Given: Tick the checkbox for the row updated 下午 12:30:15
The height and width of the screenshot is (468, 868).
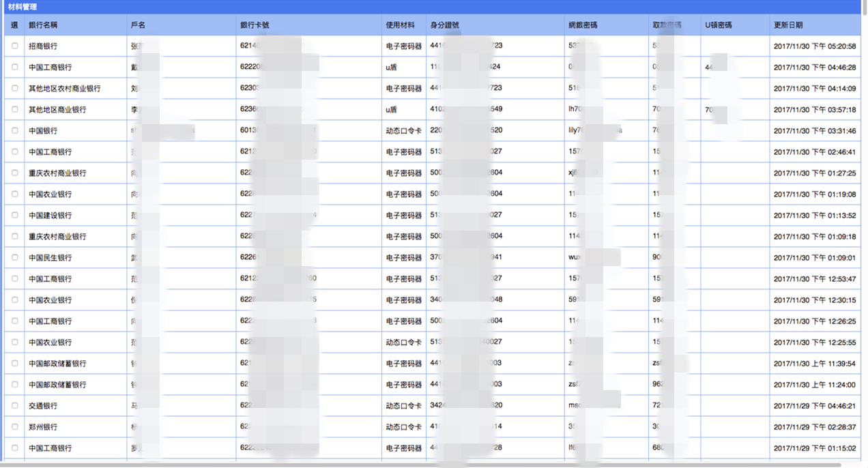Looking at the screenshot, I should (x=15, y=300).
